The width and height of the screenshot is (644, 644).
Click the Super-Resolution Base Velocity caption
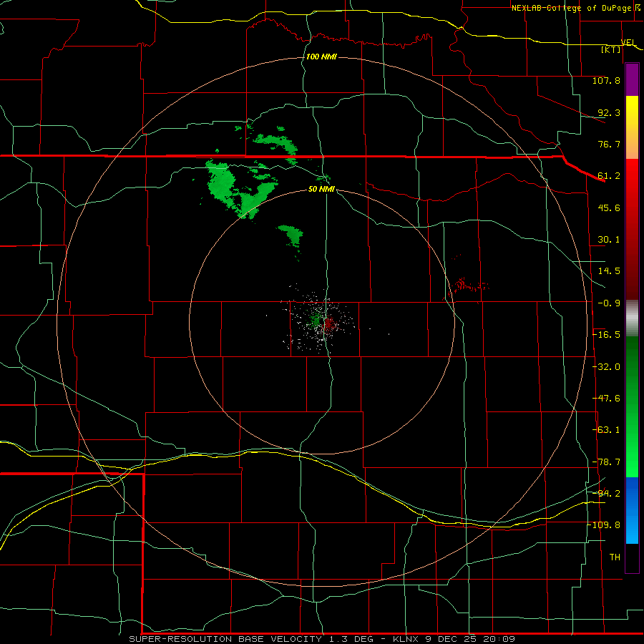click(321, 639)
